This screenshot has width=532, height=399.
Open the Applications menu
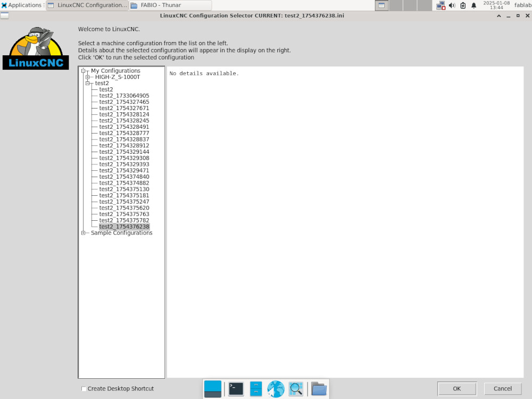(x=21, y=5)
